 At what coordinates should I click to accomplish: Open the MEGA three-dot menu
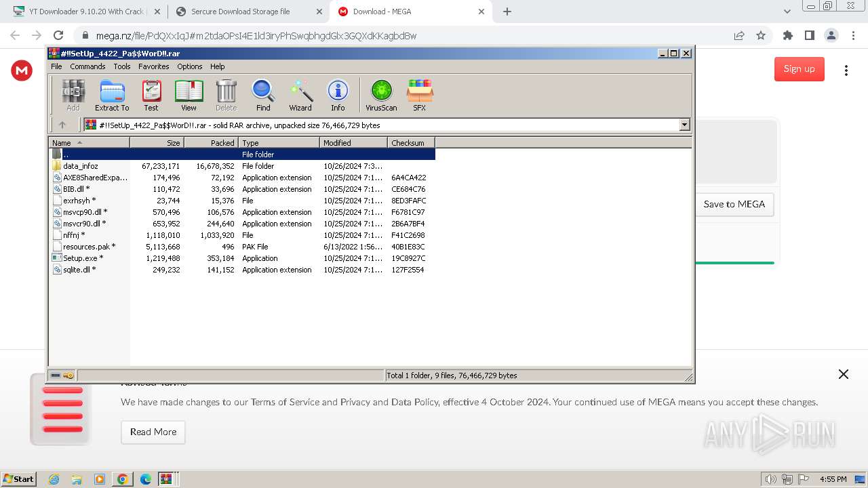pos(846,70)
